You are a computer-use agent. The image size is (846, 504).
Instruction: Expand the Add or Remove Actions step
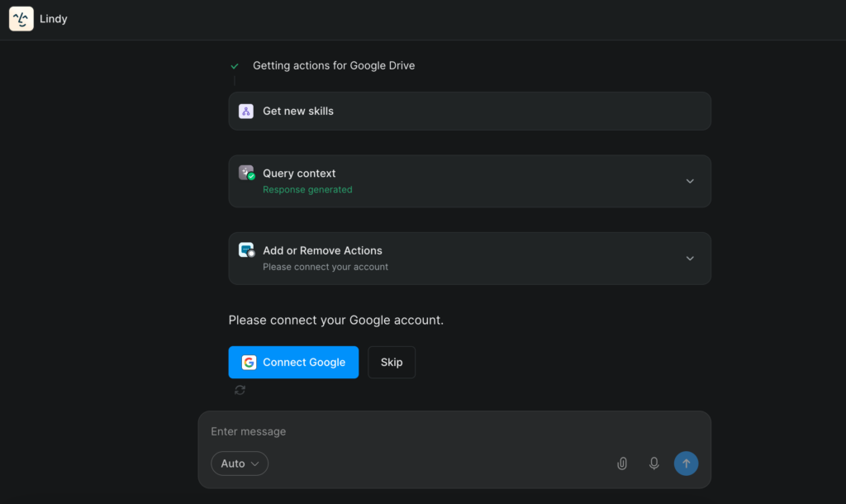click(690, 258)
